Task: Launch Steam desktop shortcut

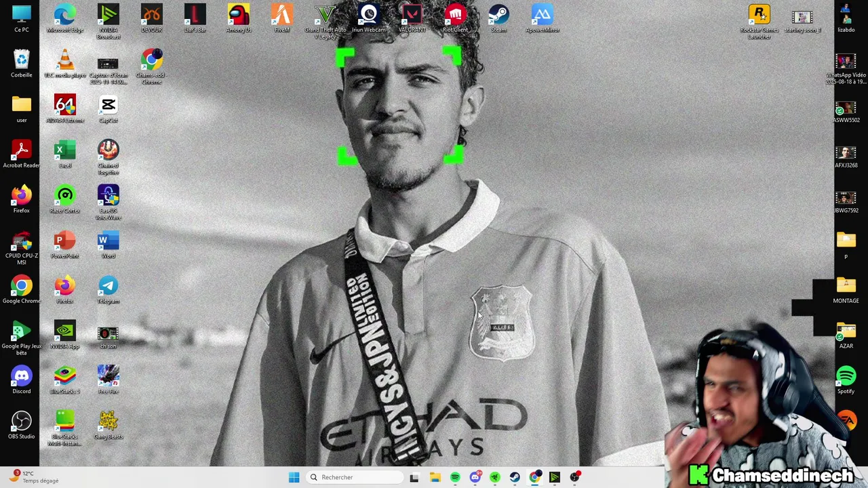Action: (499, 18)
